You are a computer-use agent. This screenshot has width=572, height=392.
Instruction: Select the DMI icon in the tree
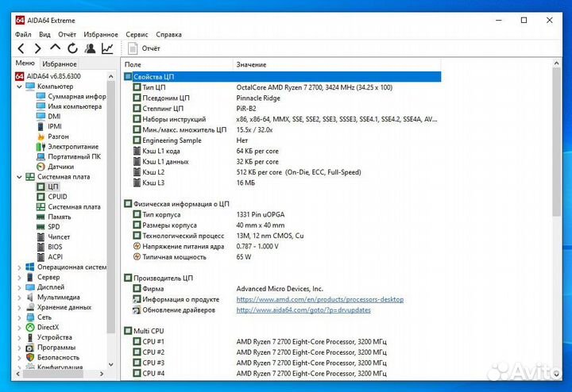pos(41,116)
